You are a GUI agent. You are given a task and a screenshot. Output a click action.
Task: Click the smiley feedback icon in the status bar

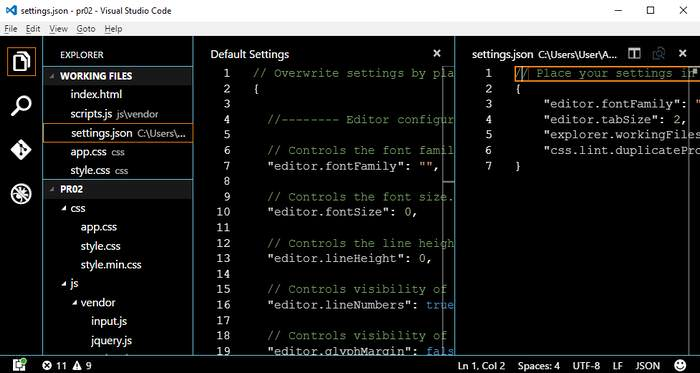click(681, 365)
